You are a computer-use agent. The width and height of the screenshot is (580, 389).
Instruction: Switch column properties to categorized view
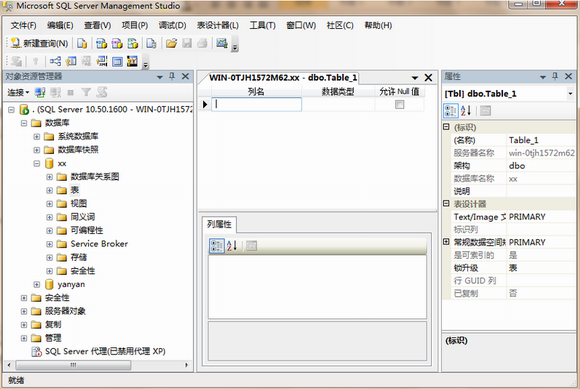[x=216, y=246]
